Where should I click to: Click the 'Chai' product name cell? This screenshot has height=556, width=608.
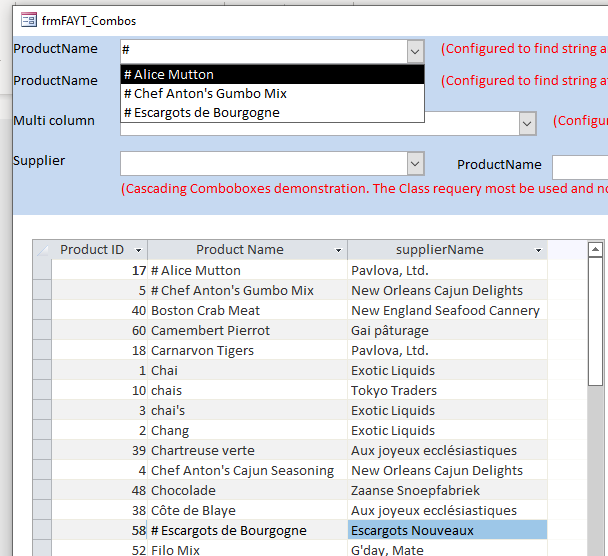[x=247, y=370]
